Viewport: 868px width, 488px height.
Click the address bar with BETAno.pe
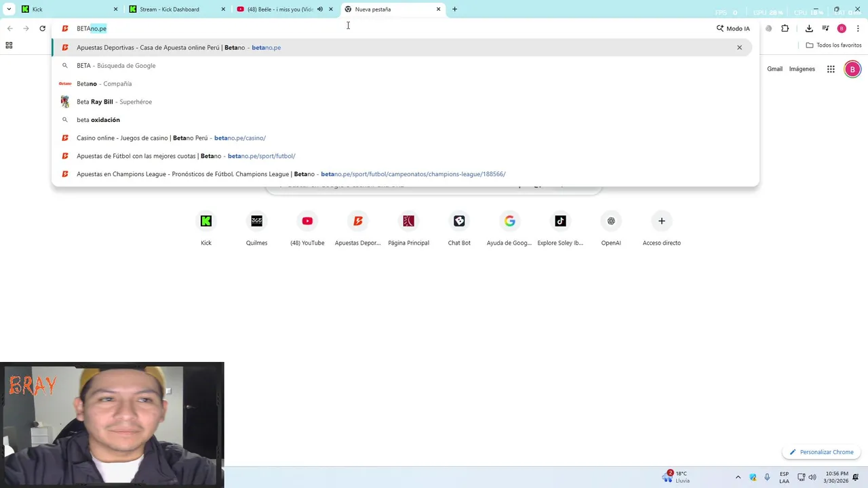point(383,28)
